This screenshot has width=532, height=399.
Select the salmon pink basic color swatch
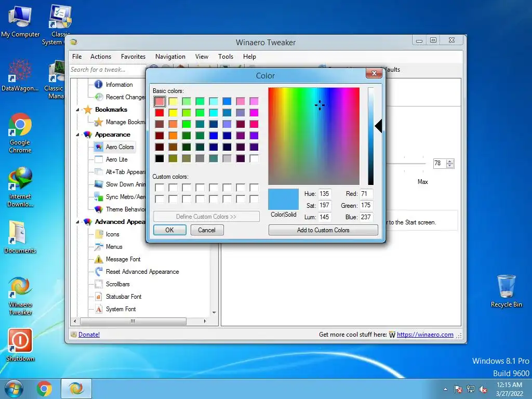coord(159,101)
